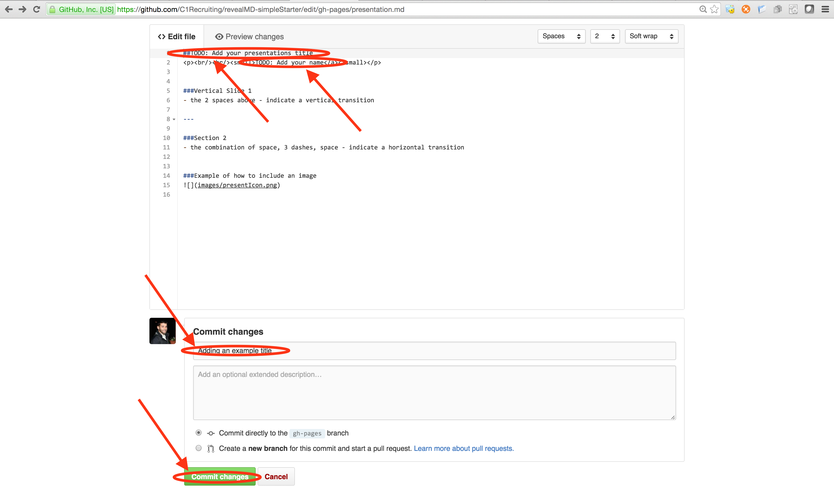Switch to the Edit file tab
834x504 pixels.
[177, 36]
